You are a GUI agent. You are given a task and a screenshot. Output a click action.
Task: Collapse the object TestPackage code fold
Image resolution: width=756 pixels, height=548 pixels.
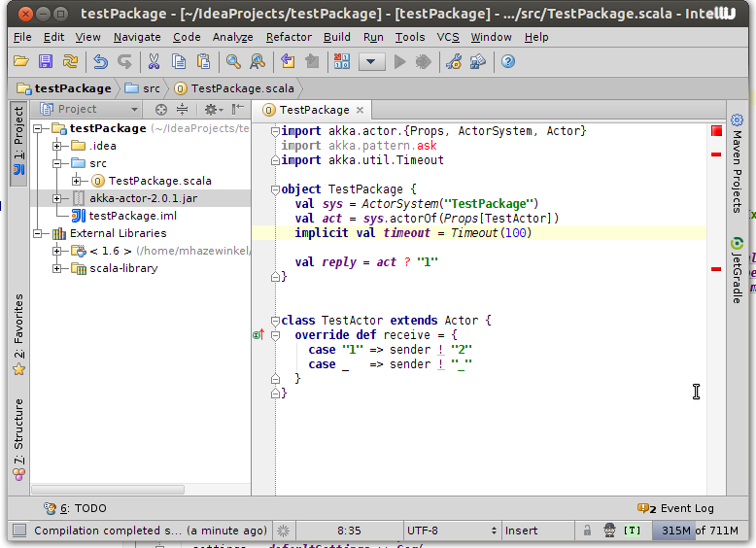[x=275, y=189]
